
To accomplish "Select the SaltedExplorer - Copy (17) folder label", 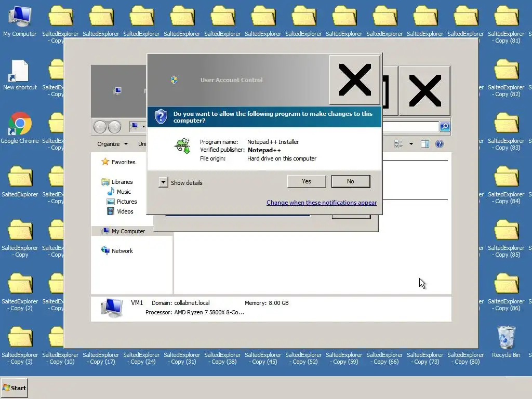I will 101,358.
